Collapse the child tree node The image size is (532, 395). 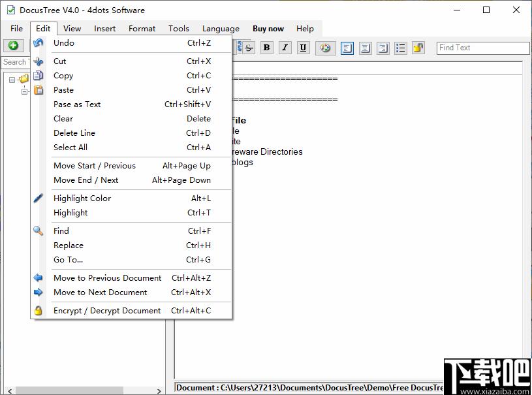tap(24, 91)
